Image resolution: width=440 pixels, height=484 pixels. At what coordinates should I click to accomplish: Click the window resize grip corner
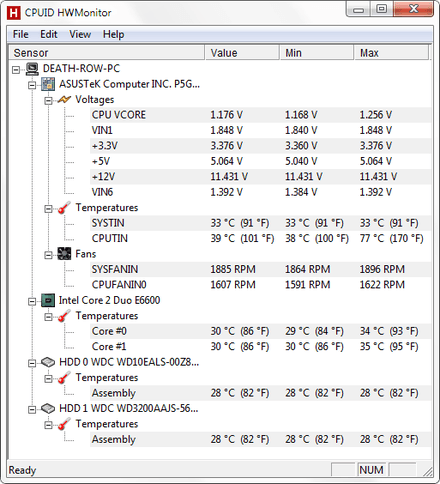[428, 472]
